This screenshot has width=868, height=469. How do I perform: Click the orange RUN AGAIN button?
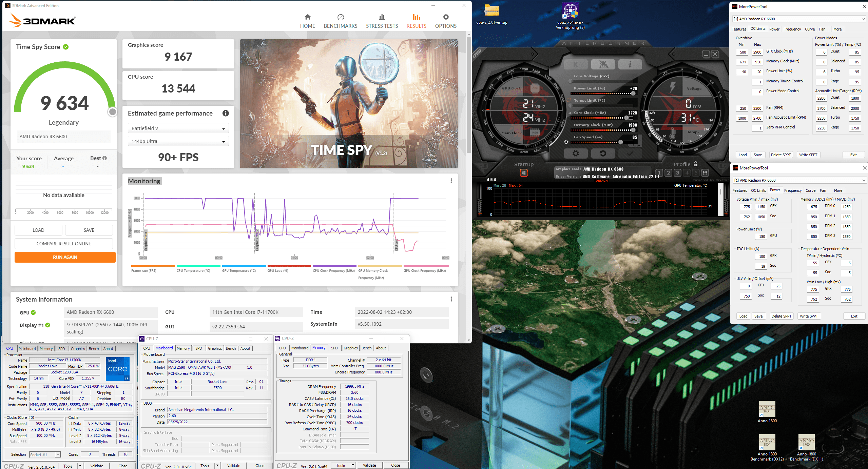[x=65, y=257]
